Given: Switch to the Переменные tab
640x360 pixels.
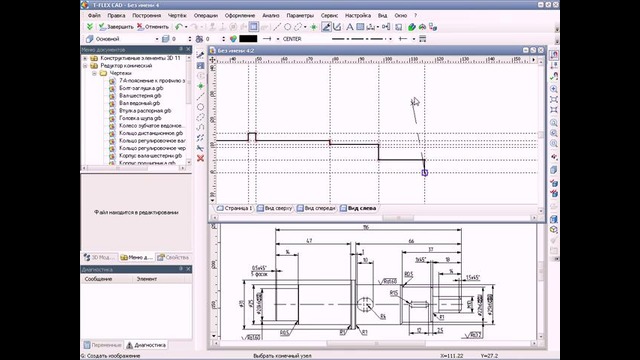Looking at the screenshot, I should pyautogui.click(x=102, y=345).
